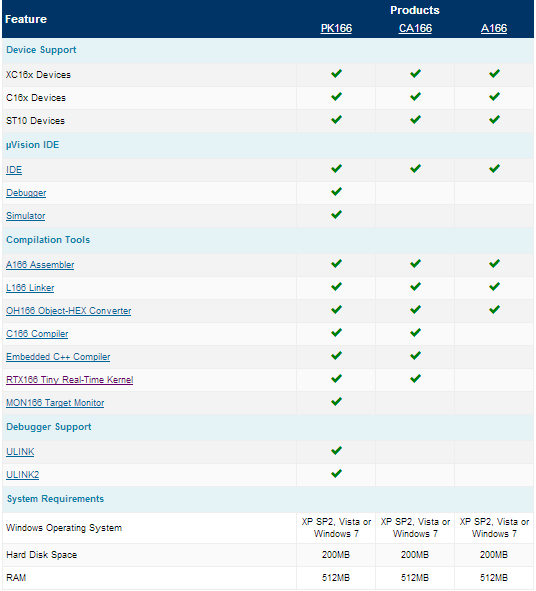Open the ULINK2 link

(x=23, y=475)
